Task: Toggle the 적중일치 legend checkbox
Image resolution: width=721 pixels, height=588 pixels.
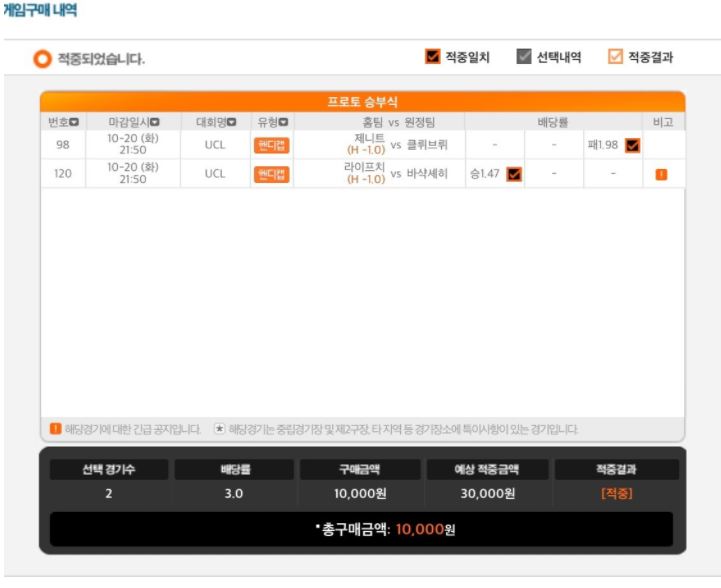Action: [432, 57]
